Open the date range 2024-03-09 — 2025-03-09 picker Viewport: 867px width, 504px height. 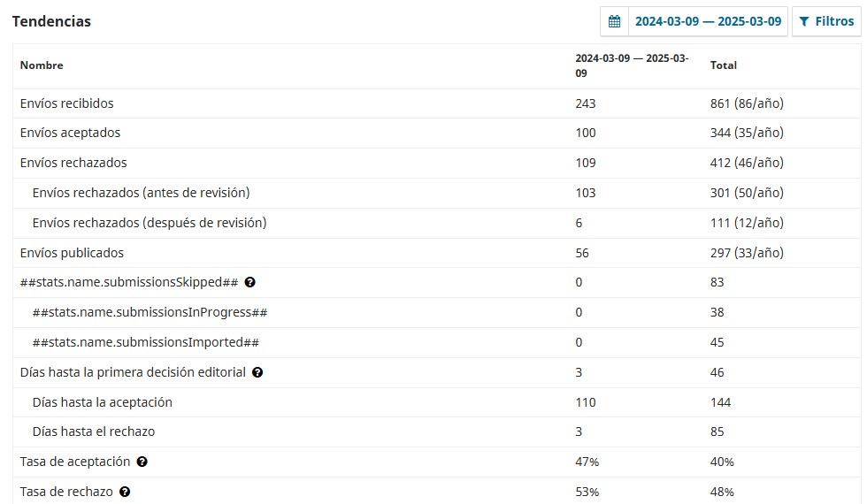(x=708, y=21)
